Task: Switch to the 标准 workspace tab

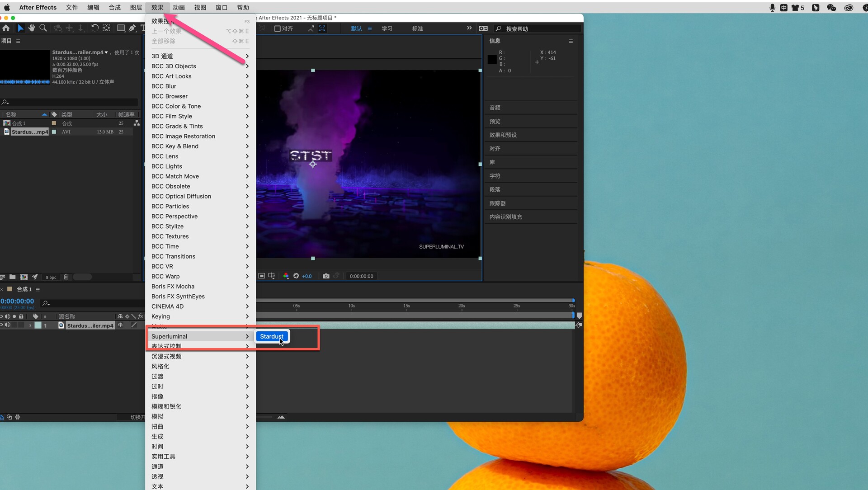Action: click(417, 28)
